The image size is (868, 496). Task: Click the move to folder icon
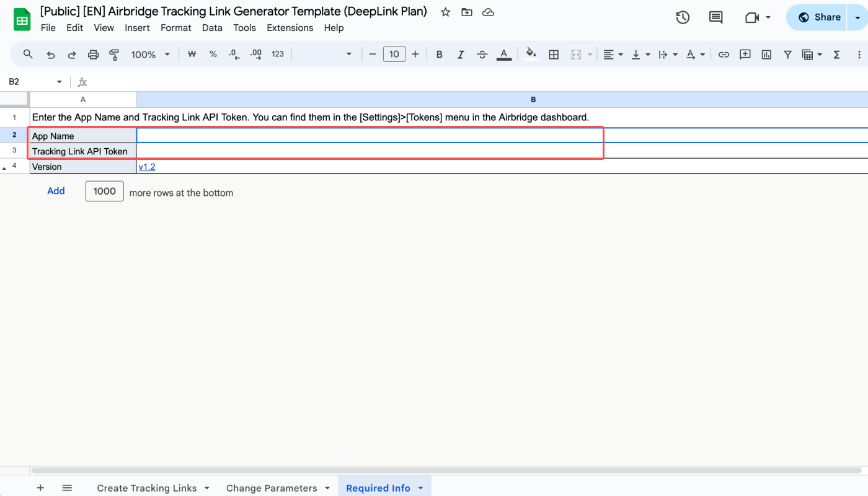click(x=467, y=12)
